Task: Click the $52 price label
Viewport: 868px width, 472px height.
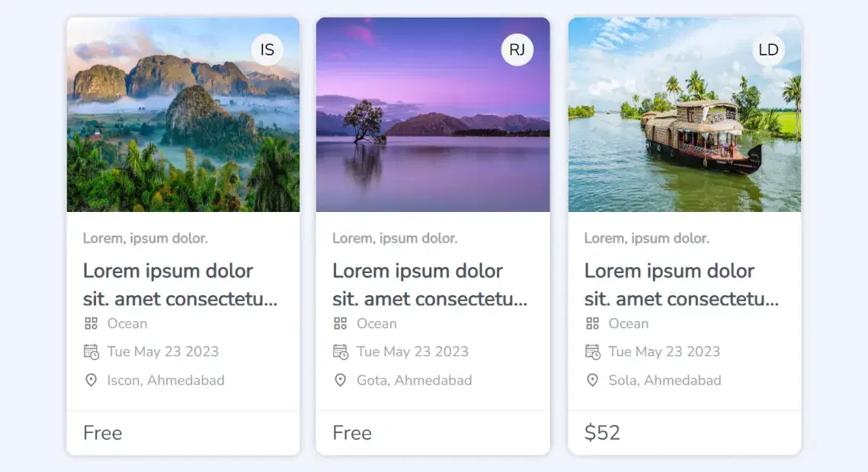Action: pyautogui.click(x=602, y=433)
